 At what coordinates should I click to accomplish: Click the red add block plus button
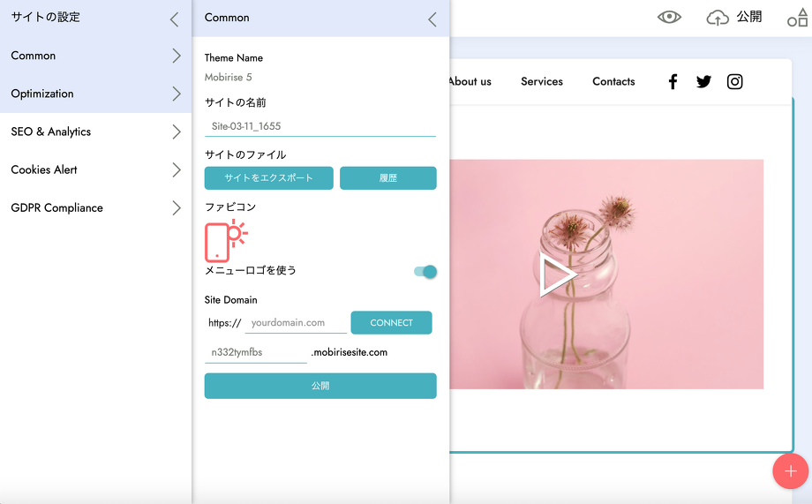pyautogui.click(x=790, y=471)
